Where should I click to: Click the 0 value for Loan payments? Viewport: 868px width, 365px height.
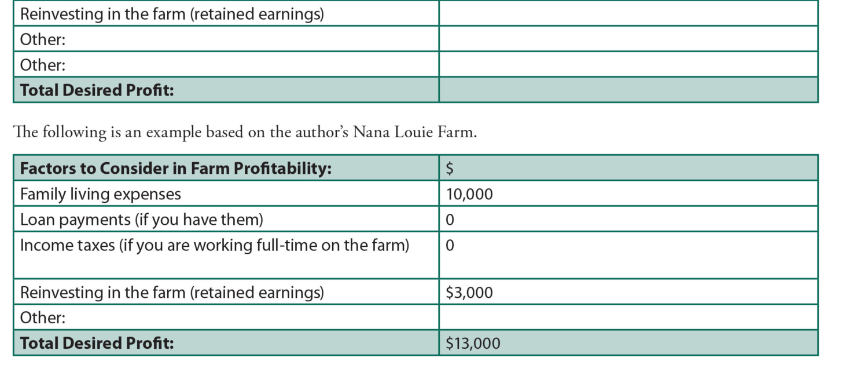450,220
